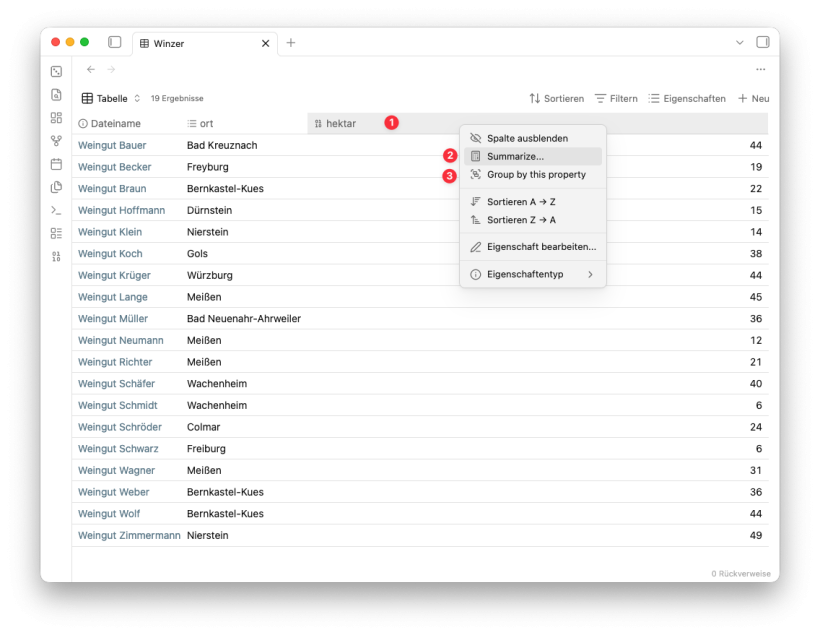
Task: Open the three-dots more options menu
Action: point(760,69)
